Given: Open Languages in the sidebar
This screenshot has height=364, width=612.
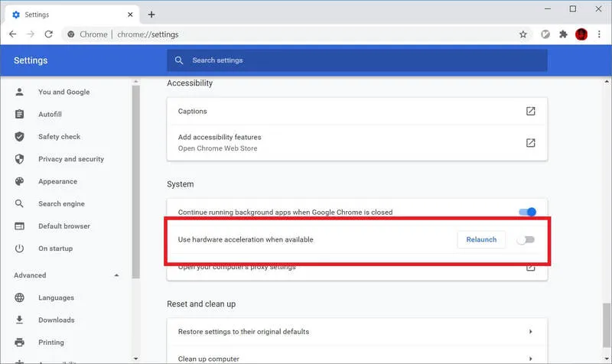Looking at the screenshot, I should [x=56, y=297].
